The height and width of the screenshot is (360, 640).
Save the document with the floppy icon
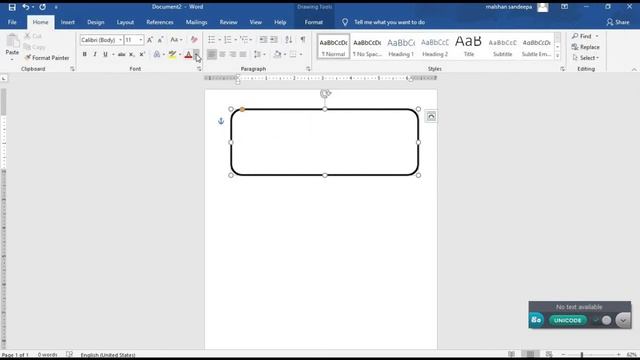coord(12,7)
